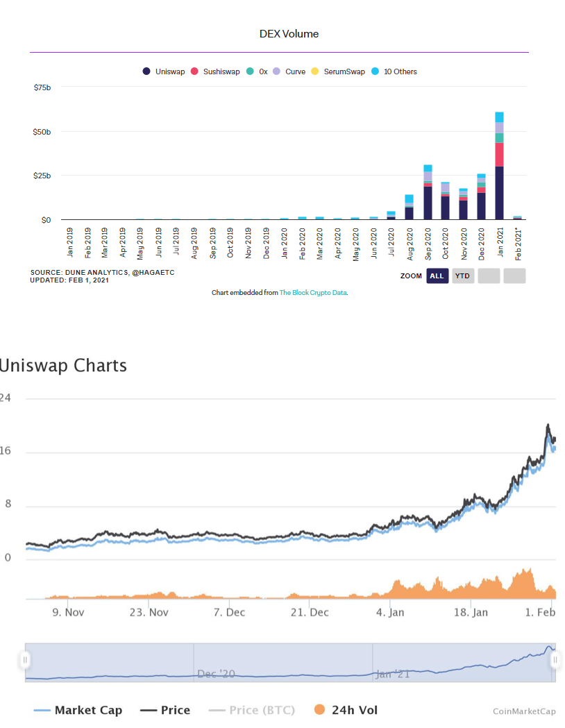Select the ALL zoom button
This screenshot has width=565, height=728.
point(437,276)
